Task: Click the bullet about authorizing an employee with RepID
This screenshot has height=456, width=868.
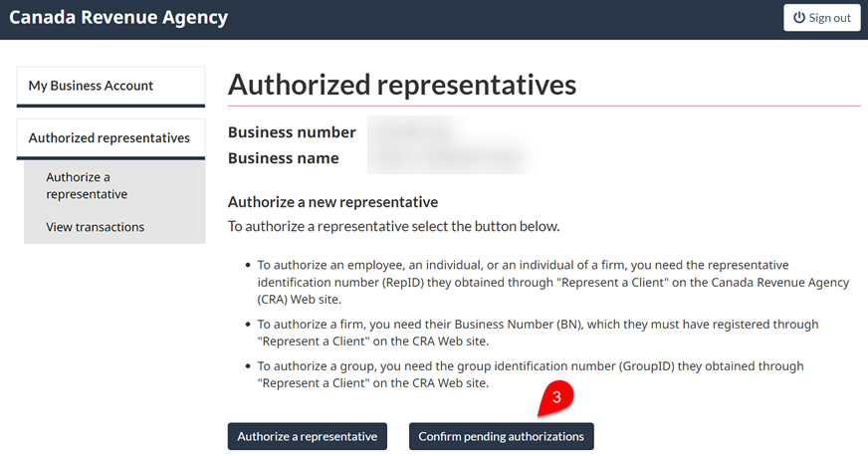Action: pyautogui.click(x=553, y=282)
